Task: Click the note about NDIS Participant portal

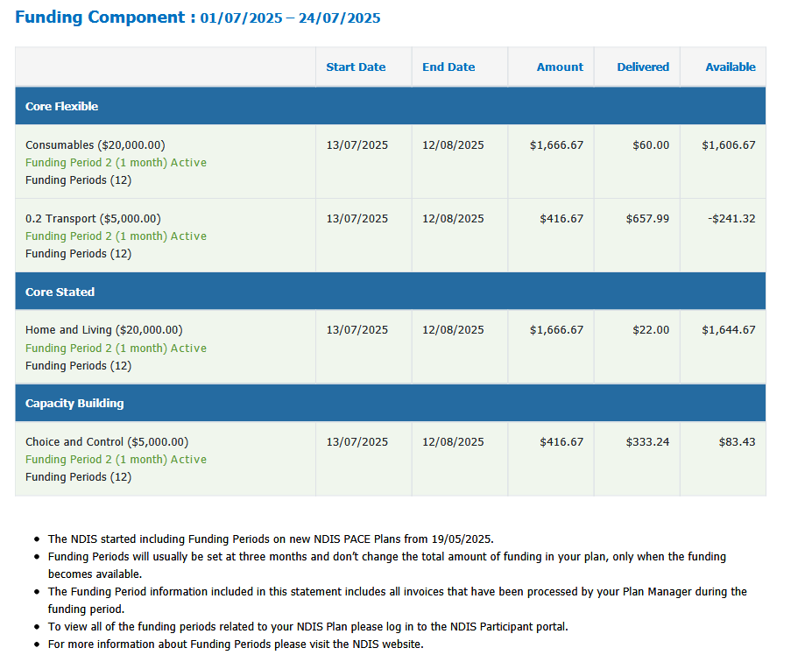Action: 308,627
